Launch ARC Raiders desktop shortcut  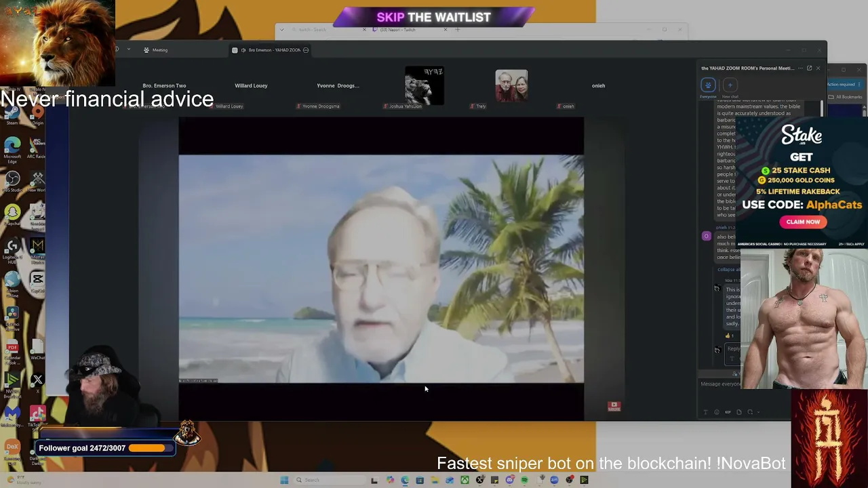coord(37,147)
